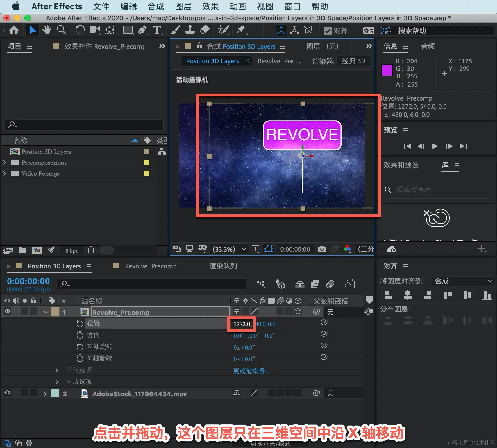This screenshot has width=497, height=448.
Task: Open the 窗口 menu
Action: point(292,6)
